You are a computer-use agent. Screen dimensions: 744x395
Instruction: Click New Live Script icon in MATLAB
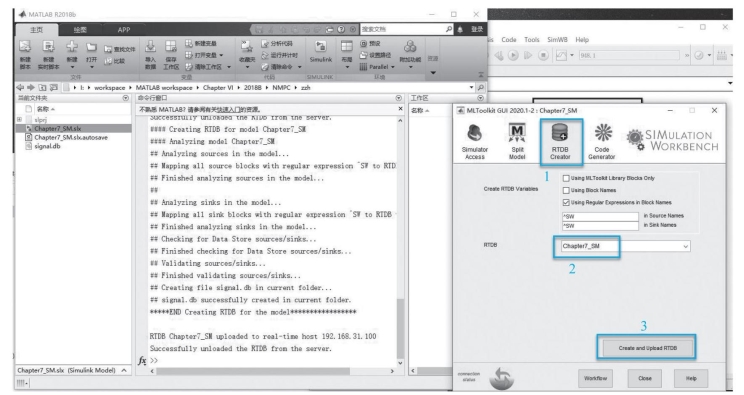point(48,47)
